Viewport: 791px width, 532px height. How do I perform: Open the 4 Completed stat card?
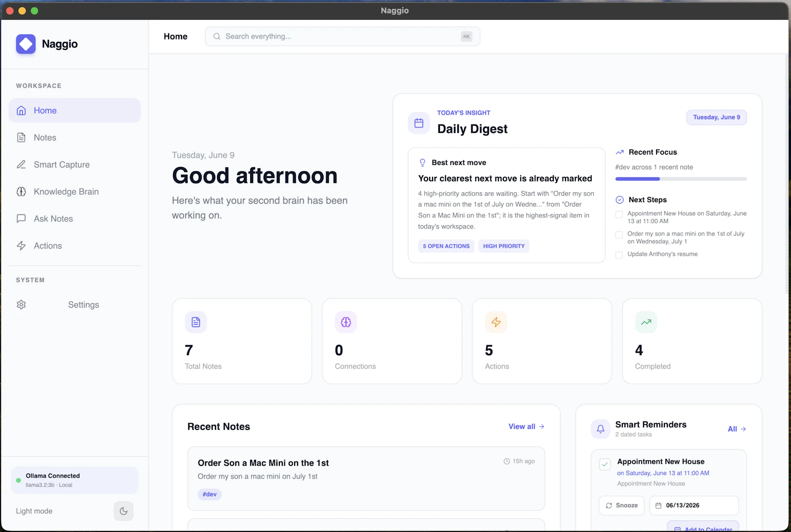(692, 341)
